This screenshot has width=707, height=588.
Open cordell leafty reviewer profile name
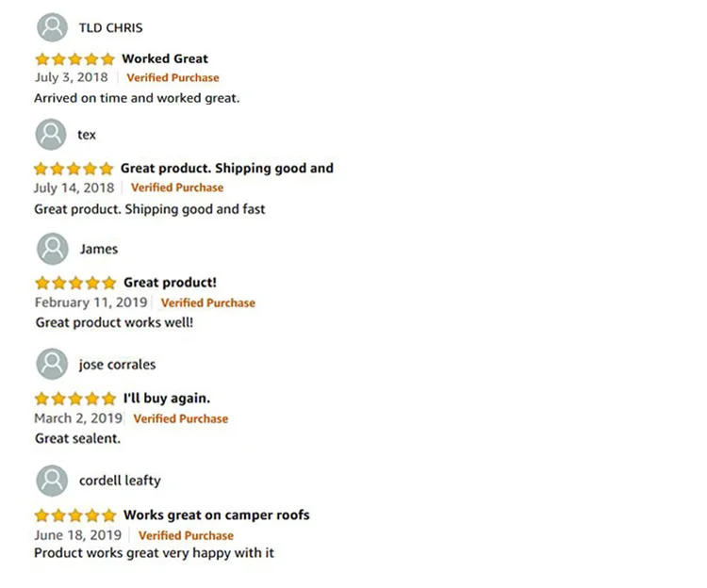(120, 481)
